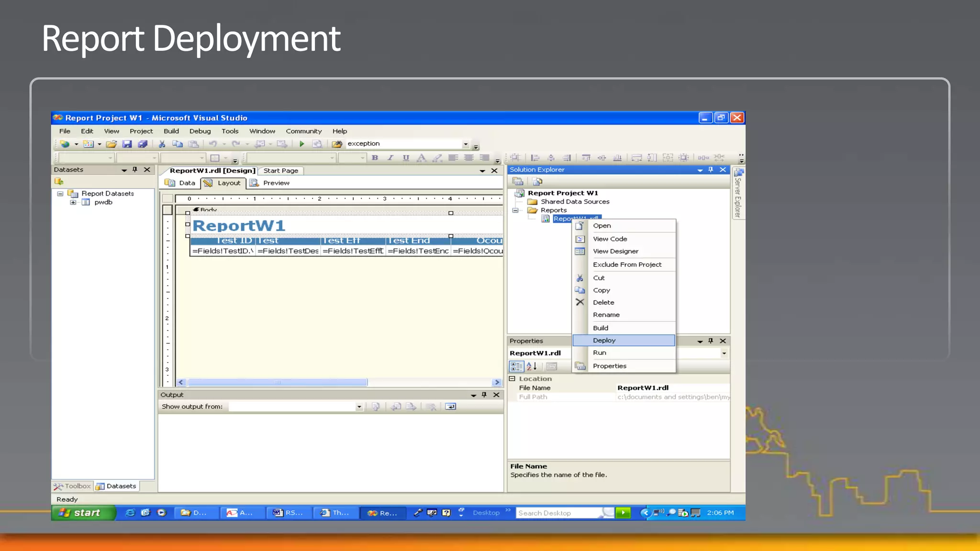
Task: Click the designer horizontal scrollbar thumb
Action: point(278,383)
